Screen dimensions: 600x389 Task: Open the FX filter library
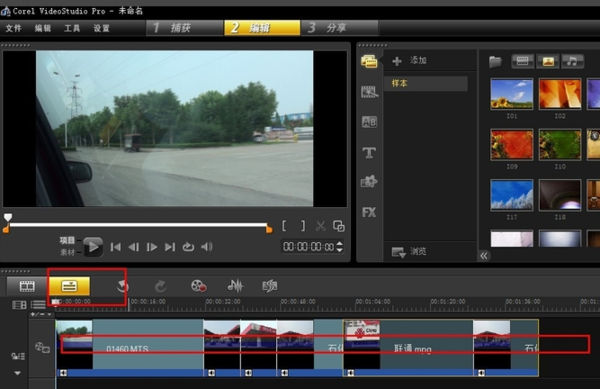(369, 212)
